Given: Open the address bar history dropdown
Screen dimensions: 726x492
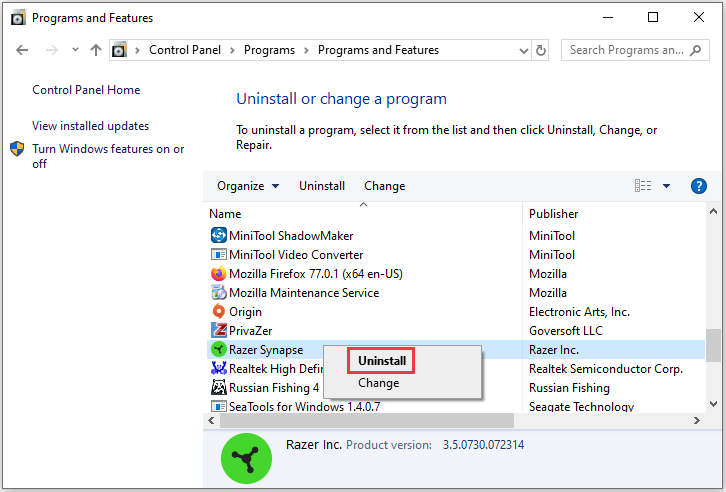Looking at the screenshot, I should tap(524, 50).
